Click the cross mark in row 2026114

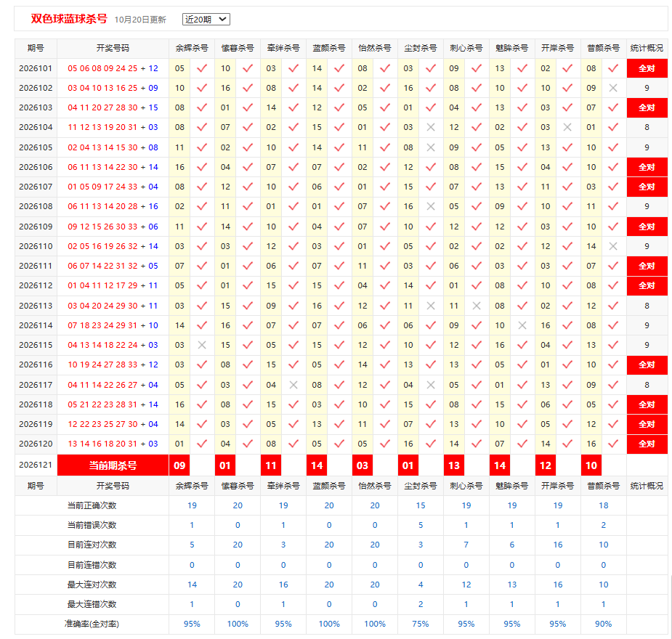click(522, 325)
